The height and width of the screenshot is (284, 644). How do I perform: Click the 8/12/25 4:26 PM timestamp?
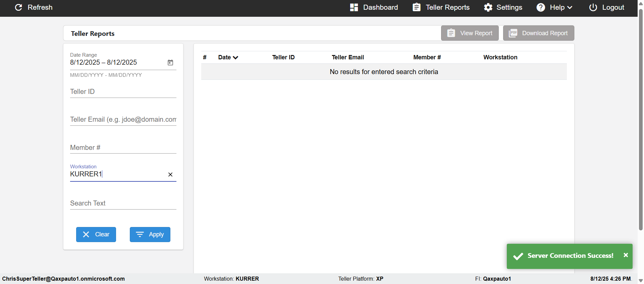click(x=611, y=279)
